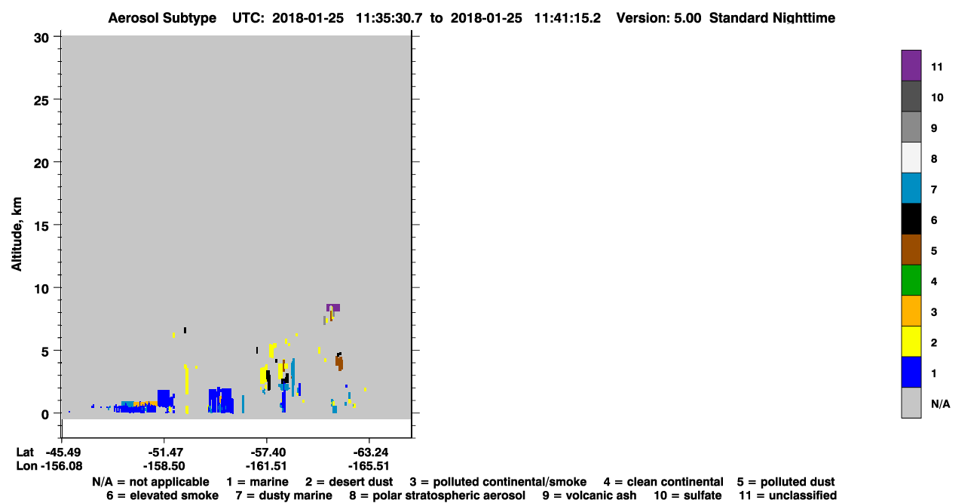Click '6 = elevated smoke' legend text
Image resolution: width=980 pixels, height=503 pixels.
(163, 495)
